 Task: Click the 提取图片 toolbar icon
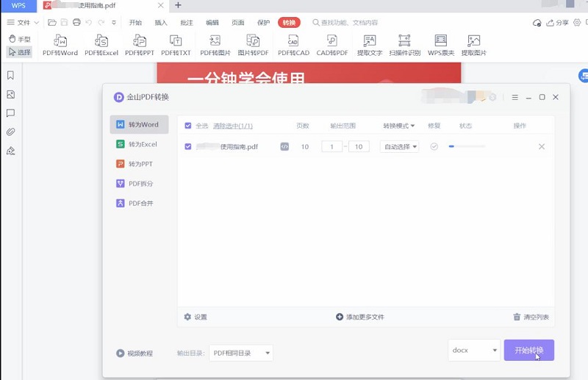tap(473, 45)
